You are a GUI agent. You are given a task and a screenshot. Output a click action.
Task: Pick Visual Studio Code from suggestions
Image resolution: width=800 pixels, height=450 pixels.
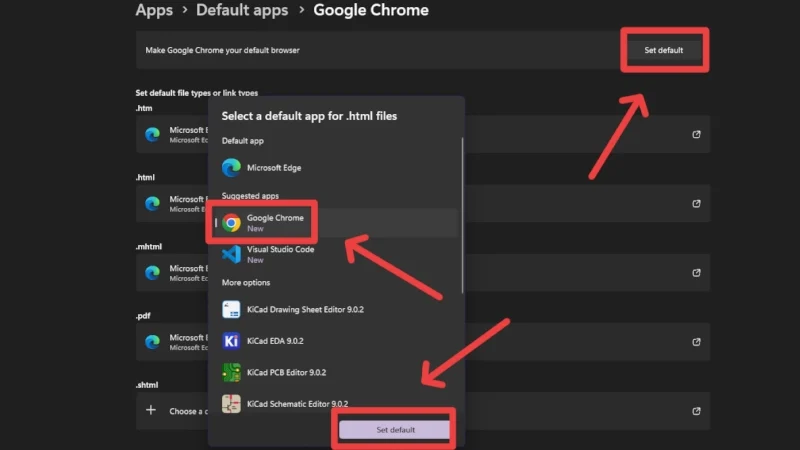[x=335, y=254]
